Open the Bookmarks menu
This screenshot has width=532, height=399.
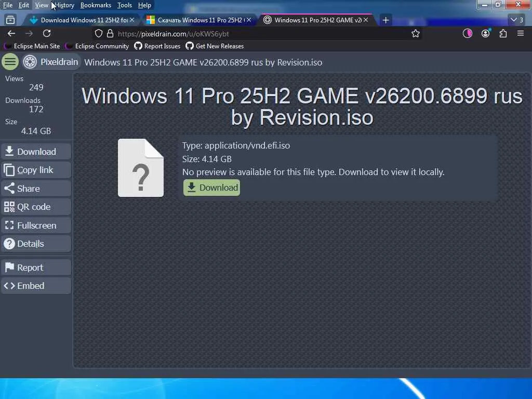click(x=96, y=5)
